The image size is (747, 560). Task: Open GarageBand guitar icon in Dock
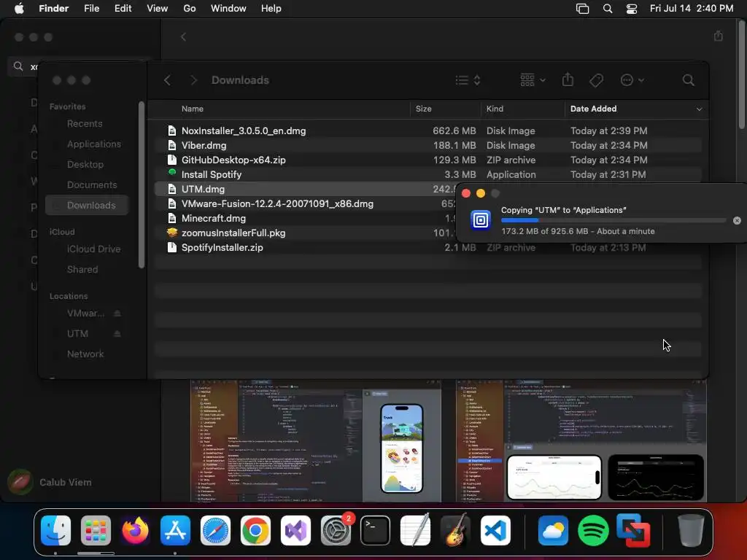coord(455,530)
